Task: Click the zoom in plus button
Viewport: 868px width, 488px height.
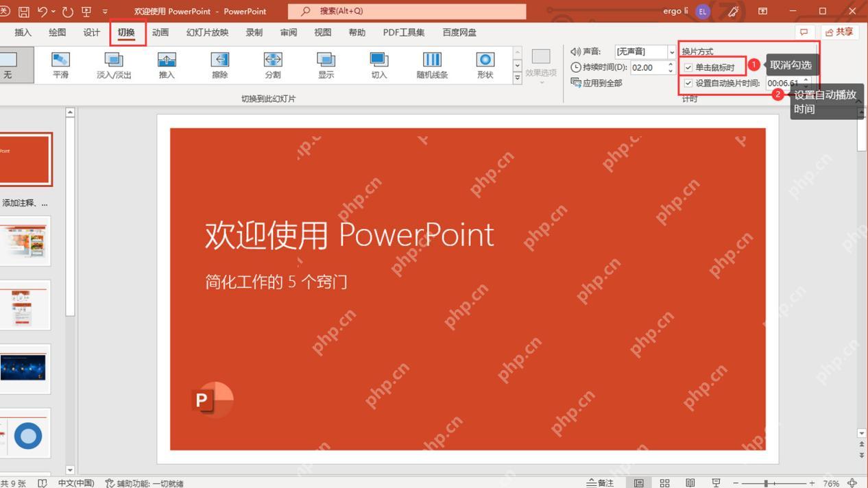Action: tap(812, 483)
